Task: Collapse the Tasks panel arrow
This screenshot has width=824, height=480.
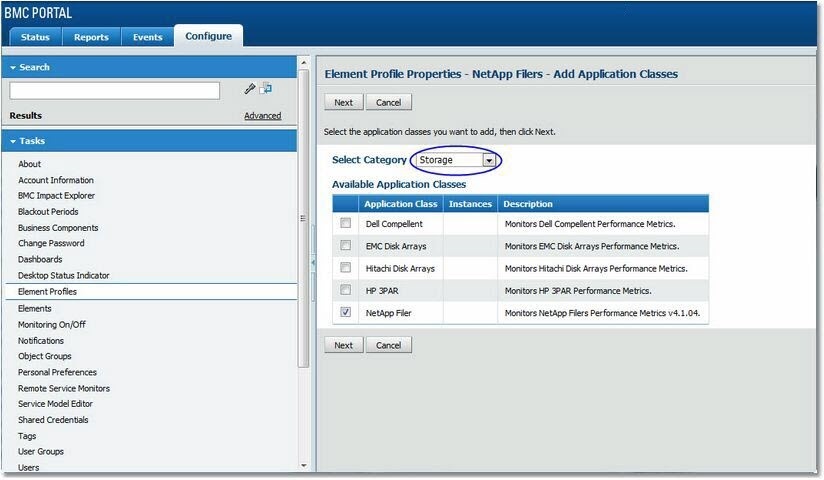Action: 13,141
